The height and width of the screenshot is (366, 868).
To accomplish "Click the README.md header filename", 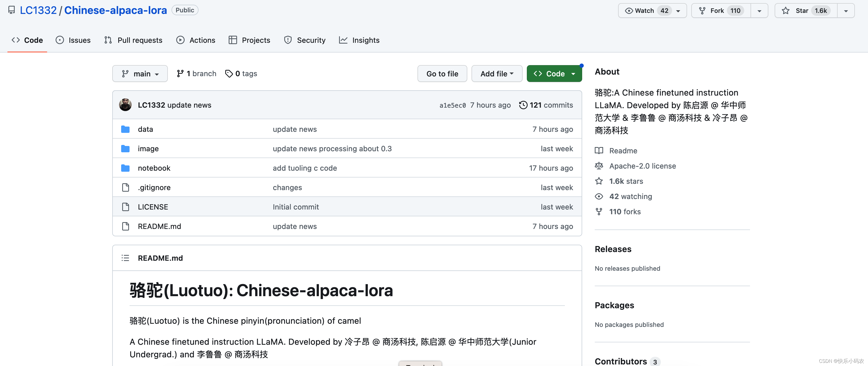I will click(x=160, y=258).
